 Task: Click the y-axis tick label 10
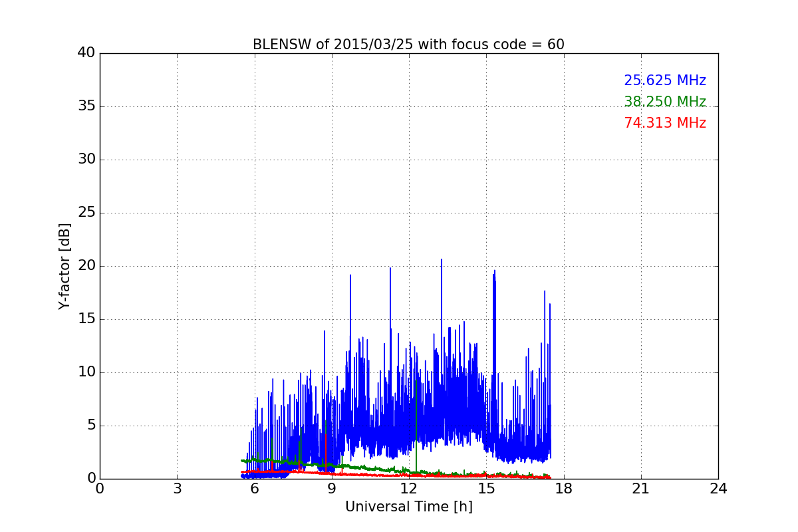[86, 372]
